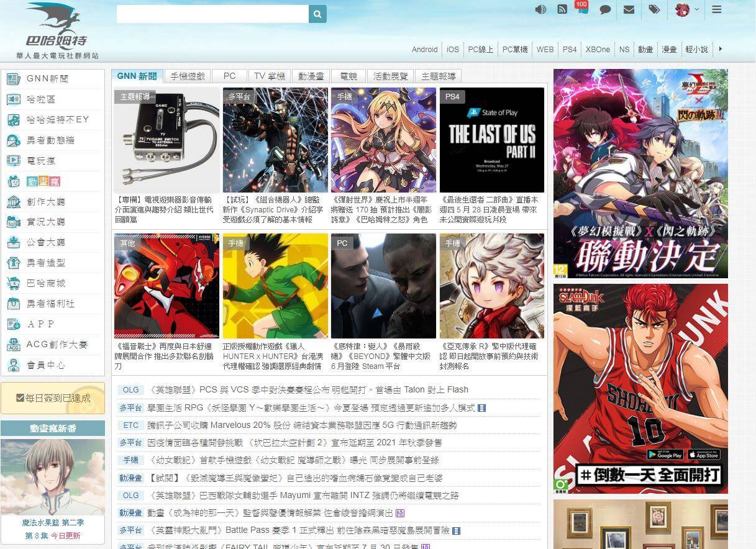Click the 實況大廳 camera sidebar icon
Image resolution: width=756 pixels, height=549 pixels.
click(x=13, y=222)
